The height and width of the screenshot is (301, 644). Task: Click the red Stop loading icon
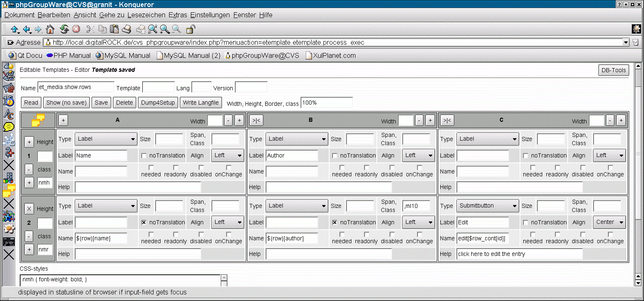[76, 29]
